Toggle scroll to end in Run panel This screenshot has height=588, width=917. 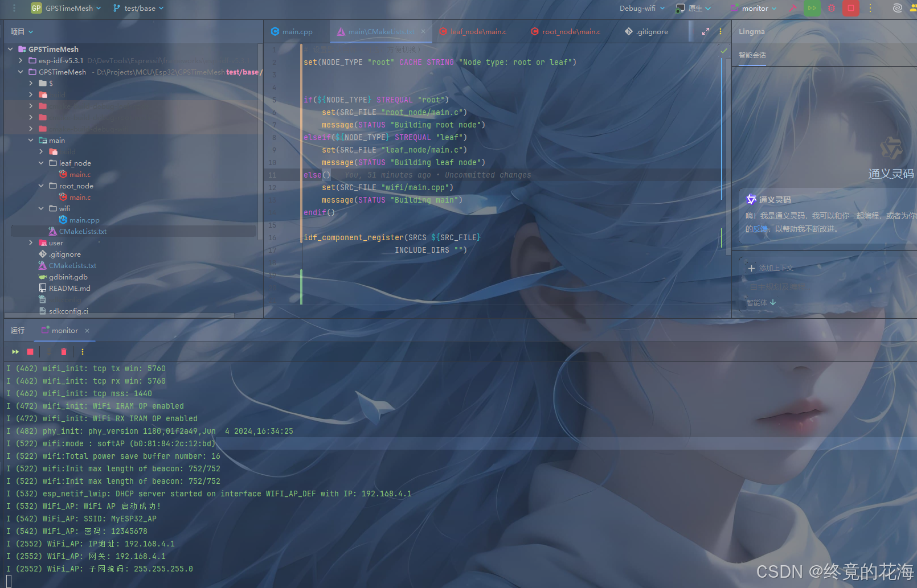(48, 352)
